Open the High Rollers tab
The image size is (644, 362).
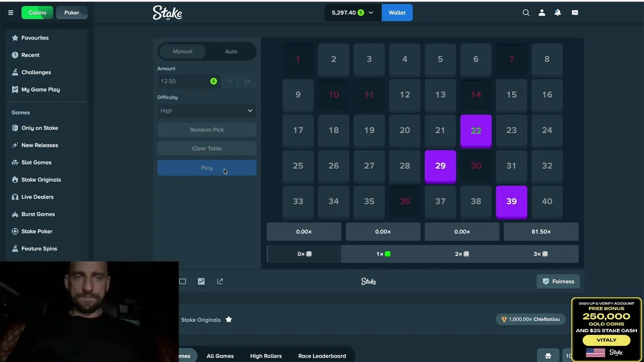[266, 356]
